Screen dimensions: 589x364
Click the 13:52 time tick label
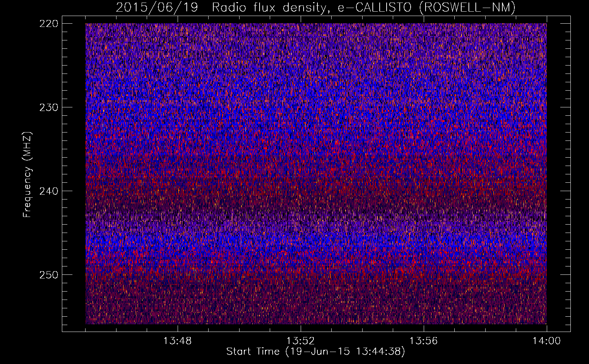tap(300, 341)
